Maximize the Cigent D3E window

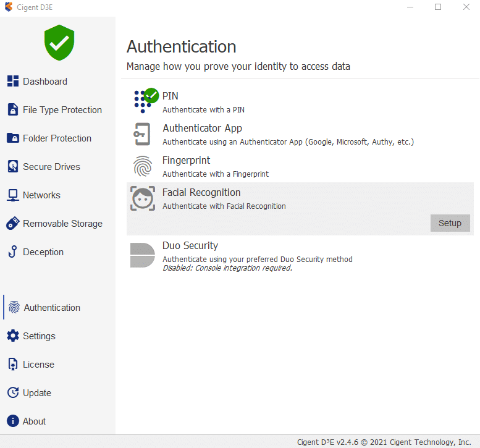(438, 7)
